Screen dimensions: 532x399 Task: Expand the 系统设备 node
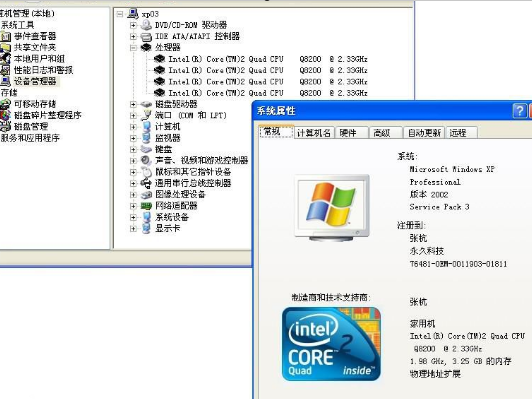[x=133, y=217]
